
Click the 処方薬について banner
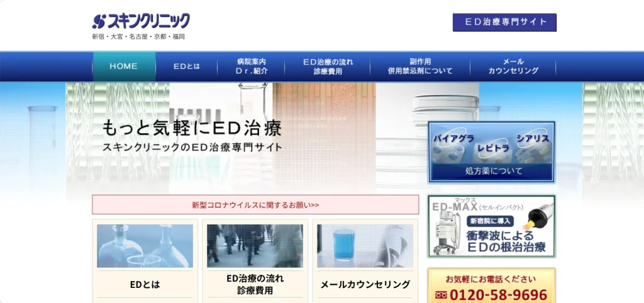(x=492, y=152)
